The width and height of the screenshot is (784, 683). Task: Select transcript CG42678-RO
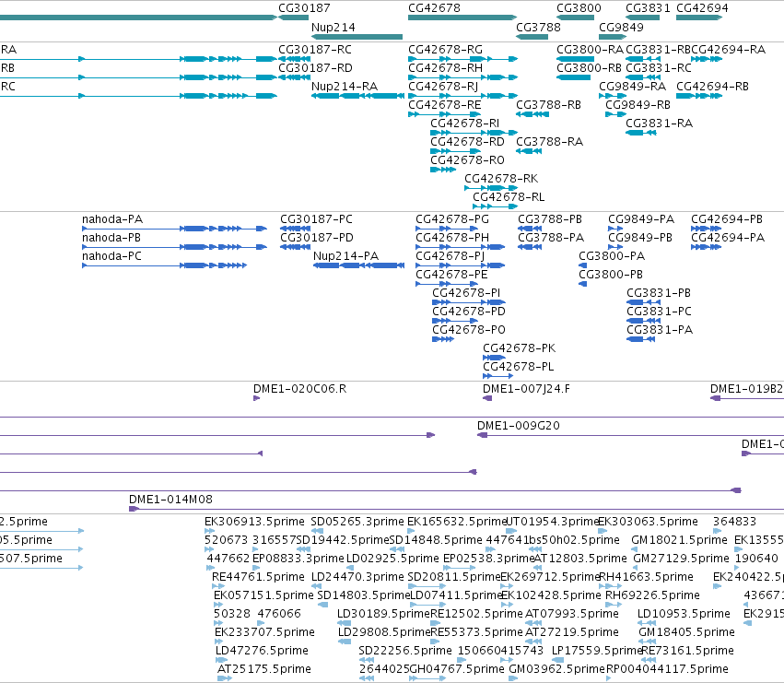443,171
